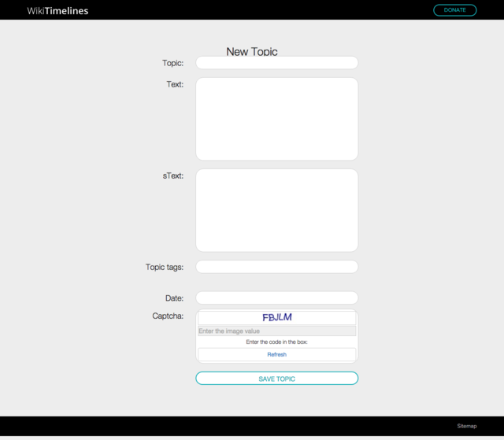Click the 'sText:' field label
Image resolution: width=504 pixels, height=440 pixels.
[173, 176]
